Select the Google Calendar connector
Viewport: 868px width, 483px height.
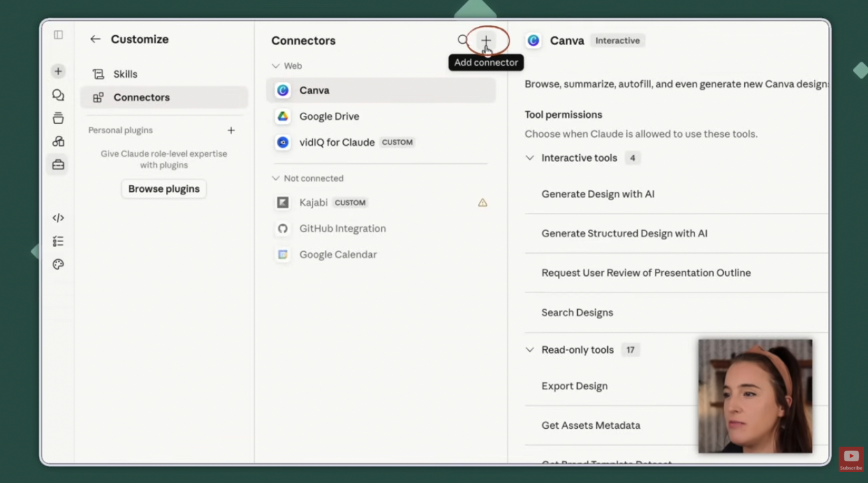pyautogui.click(x=381, y=255)
